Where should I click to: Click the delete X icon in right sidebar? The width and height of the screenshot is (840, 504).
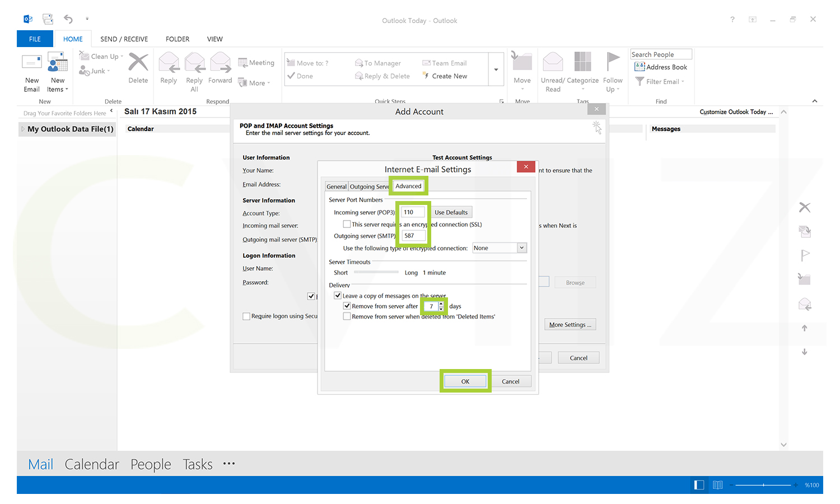[805, 207]
